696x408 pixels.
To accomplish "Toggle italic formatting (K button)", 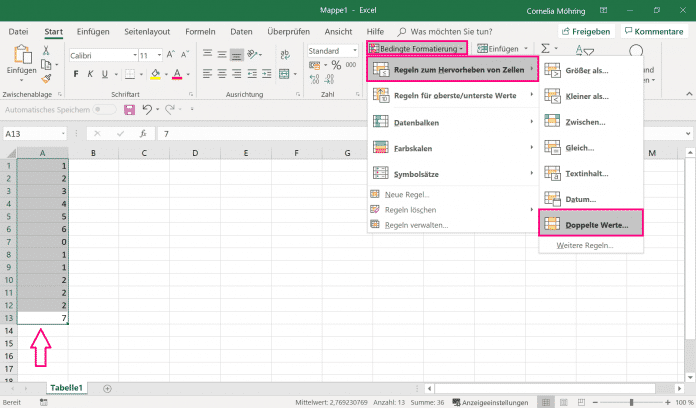I will tap(90, 74).
